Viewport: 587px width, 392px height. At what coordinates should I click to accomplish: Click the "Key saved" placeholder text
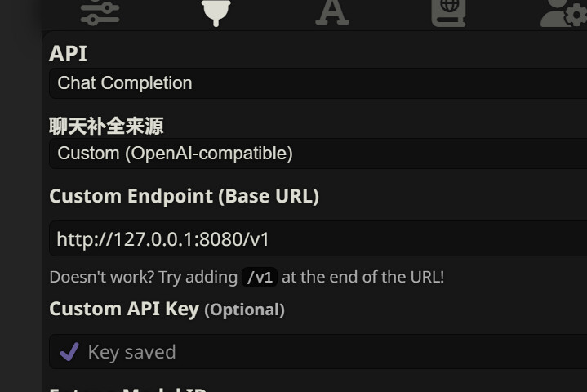[x=131, y=352]
